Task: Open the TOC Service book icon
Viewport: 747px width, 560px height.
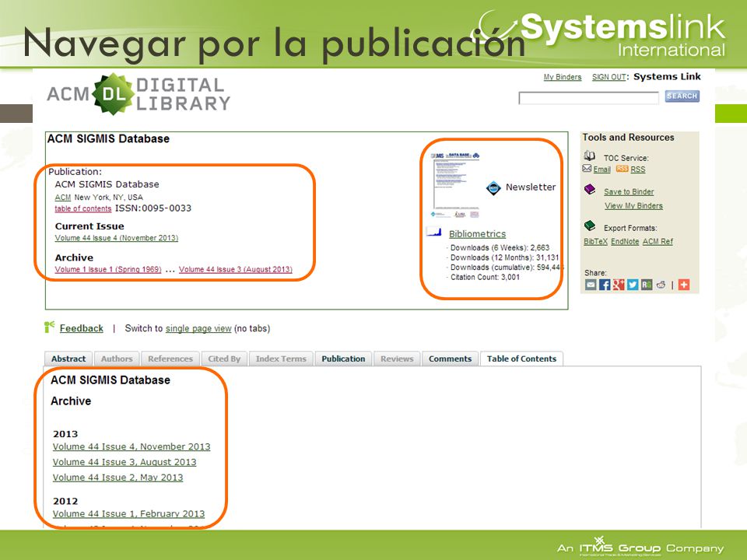Action: tap(590, 156)
